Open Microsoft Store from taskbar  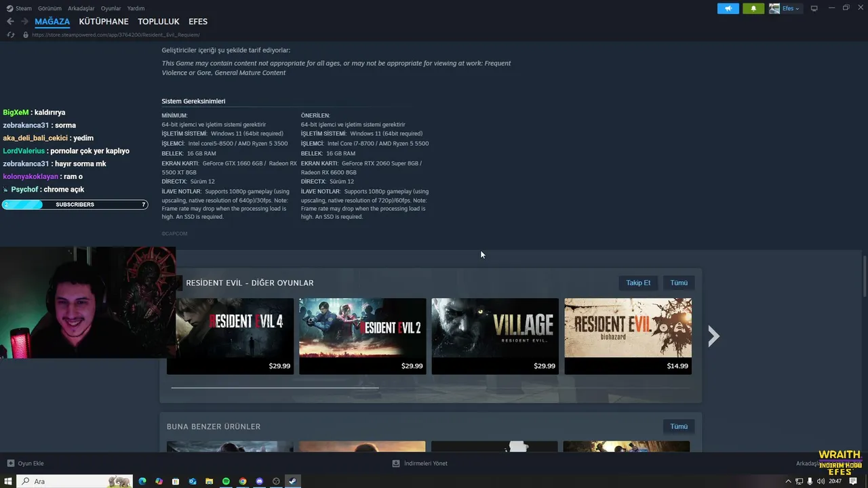[x=176, y=481]
